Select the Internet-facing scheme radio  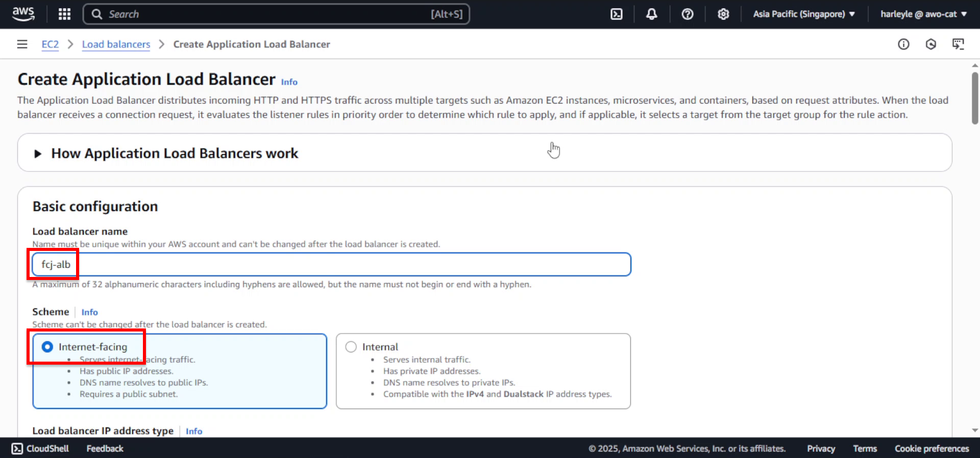coord(47,347)
